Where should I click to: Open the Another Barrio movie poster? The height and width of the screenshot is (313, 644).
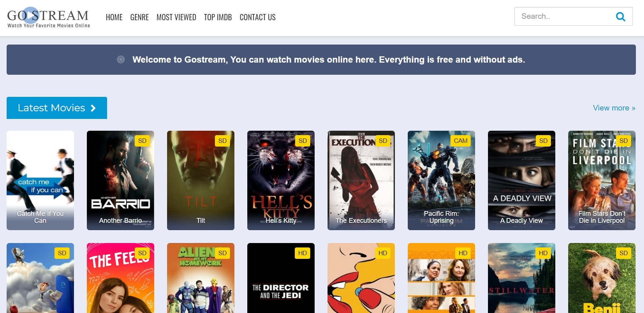click(120, 180)
